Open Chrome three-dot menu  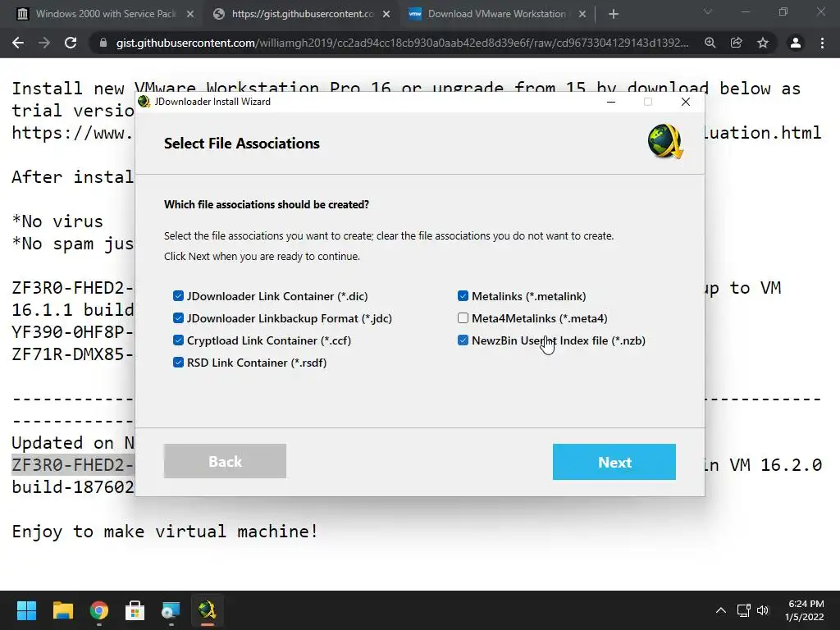click(x=822, y=43)
